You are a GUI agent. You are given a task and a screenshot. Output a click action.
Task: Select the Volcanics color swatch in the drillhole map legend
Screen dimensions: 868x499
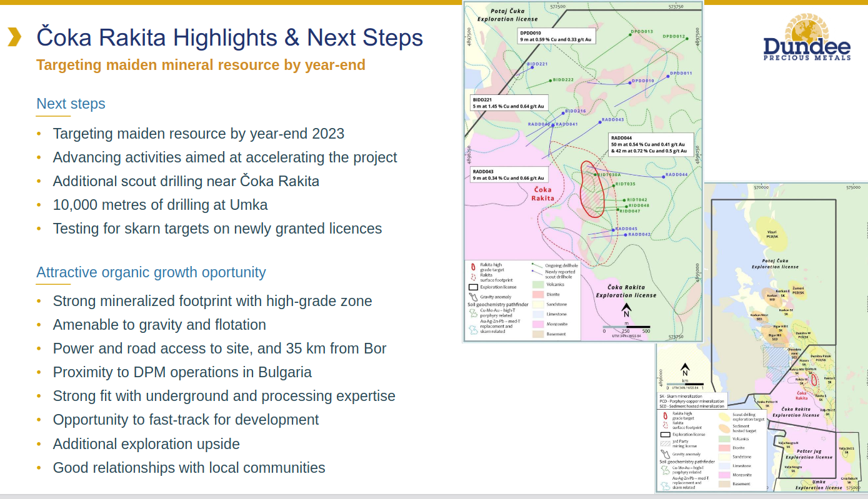(x=537, y=284)
